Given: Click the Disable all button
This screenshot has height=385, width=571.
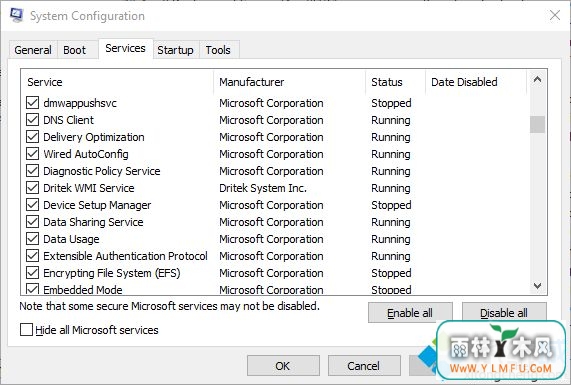Looking at the screenshot, I should tap(504, 313).
